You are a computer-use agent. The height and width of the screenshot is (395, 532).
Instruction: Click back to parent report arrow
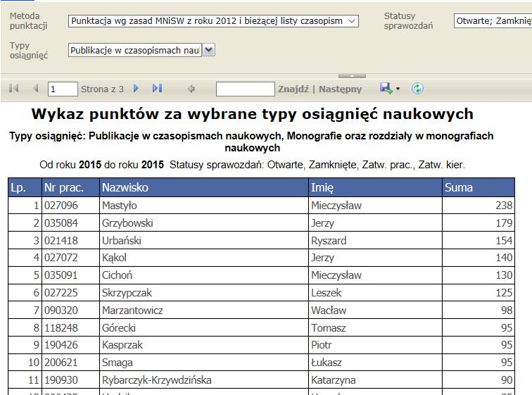(x=191, y=89)
